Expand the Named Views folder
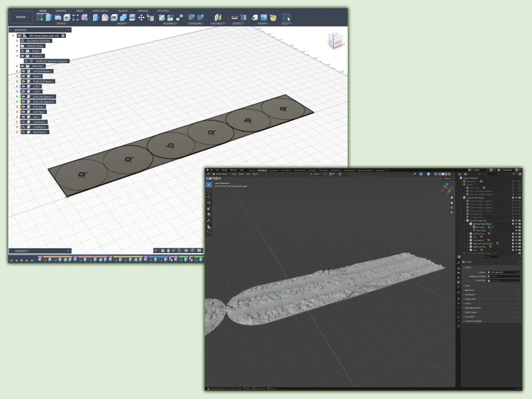Viewport: 532px width, 399px height. 17,46
